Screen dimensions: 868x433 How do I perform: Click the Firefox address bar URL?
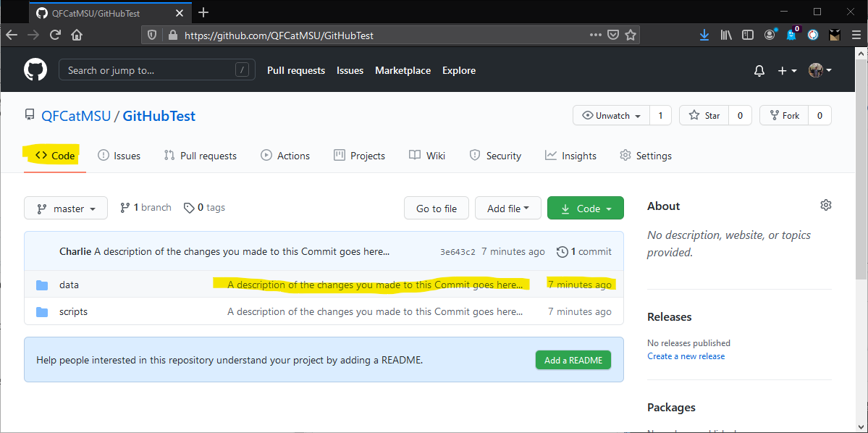(x=279, y=35)
